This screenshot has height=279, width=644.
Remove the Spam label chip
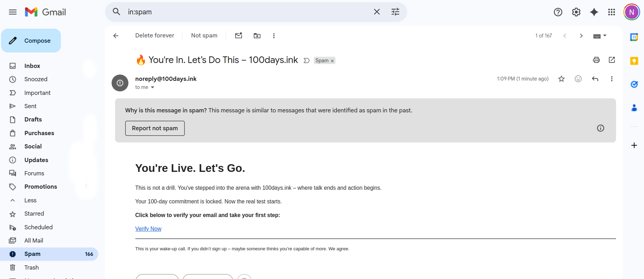[332, 61]
